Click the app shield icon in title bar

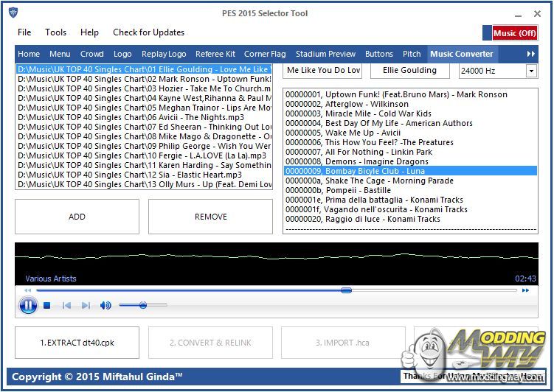pos(13,13)
